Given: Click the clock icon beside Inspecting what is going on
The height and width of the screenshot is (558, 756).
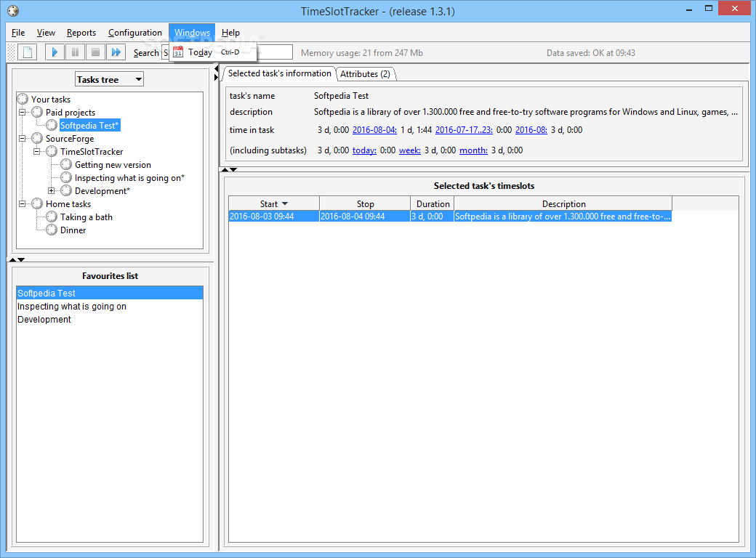Looking at the screenshot, I should point(66,177).
